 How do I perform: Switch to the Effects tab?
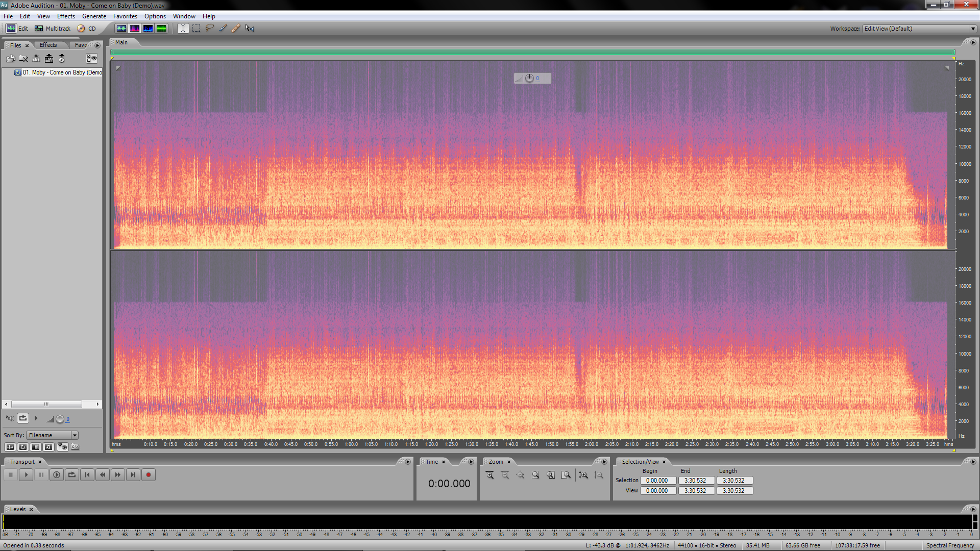point(48,45)
